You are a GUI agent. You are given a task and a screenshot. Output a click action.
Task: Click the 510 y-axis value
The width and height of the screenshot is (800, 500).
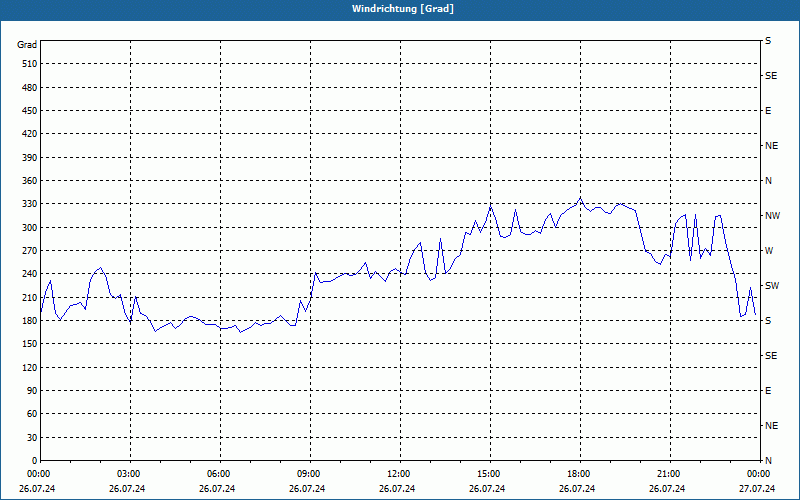coord(29,64)
